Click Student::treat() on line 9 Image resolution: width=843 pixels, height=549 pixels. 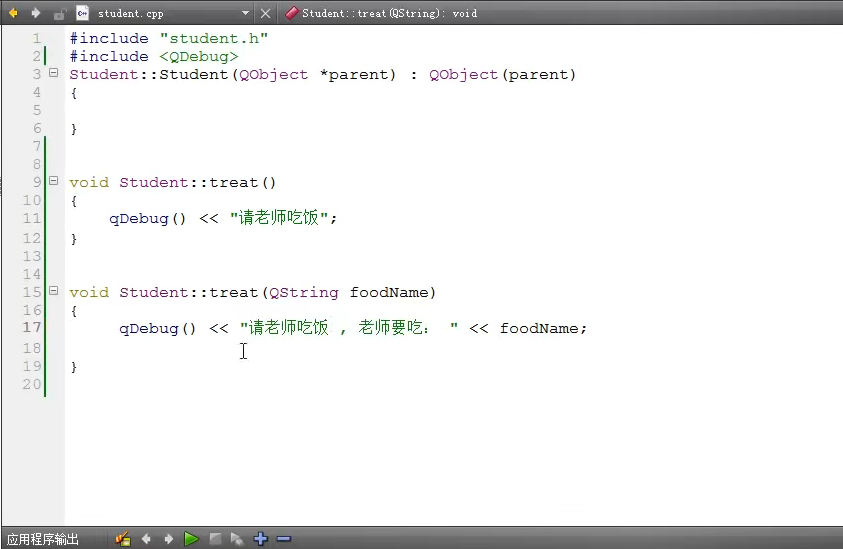tap(197, 183)
